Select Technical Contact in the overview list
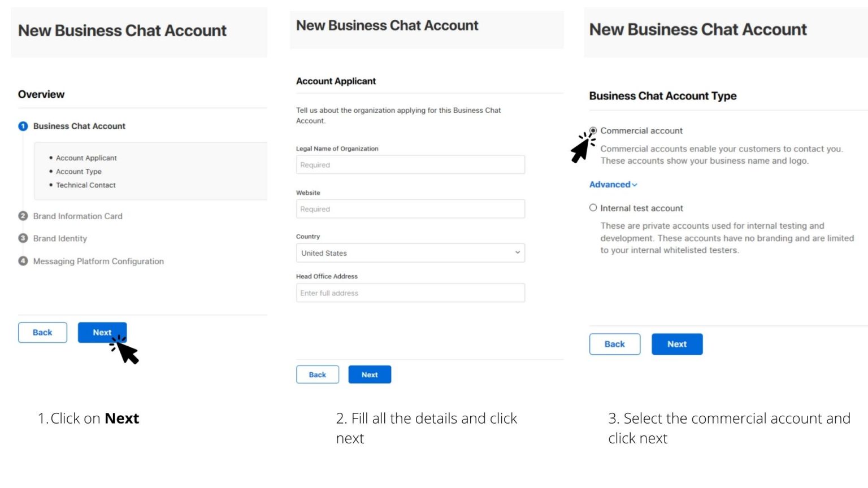868x488 pixels. coord(86,185)
